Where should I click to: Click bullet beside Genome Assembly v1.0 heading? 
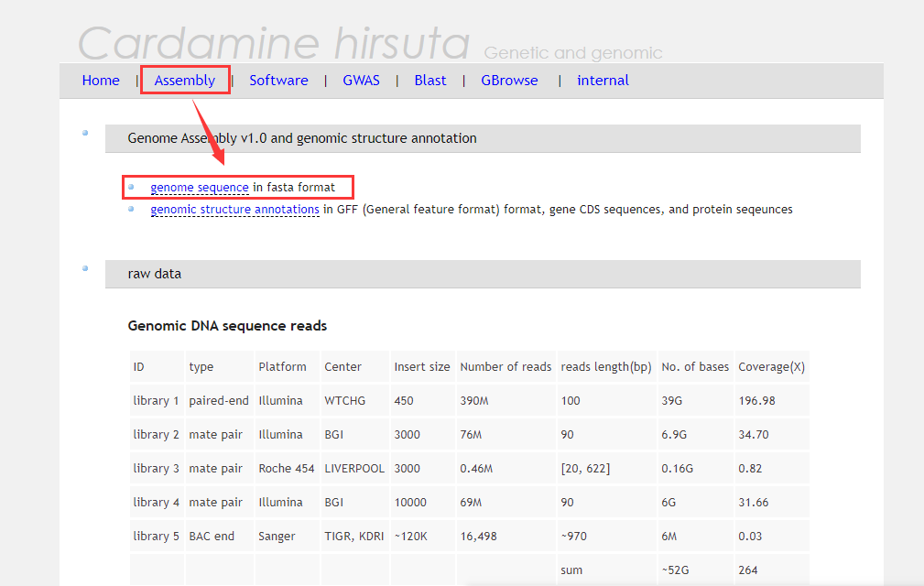(85, 133)
